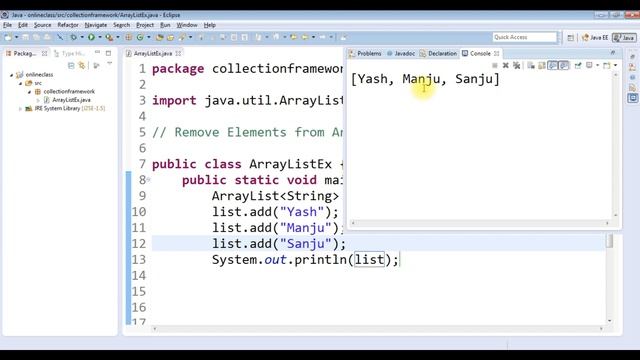Viewport: 640px width, 360px height.
Task: Click the New file toolbar icon
Action: [7, 37]
